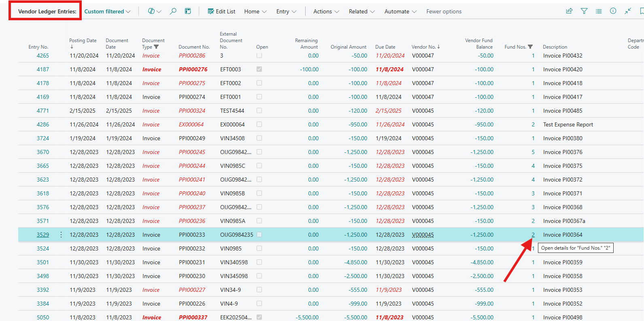Click the External Document No. column header

(x=231, y=40)
